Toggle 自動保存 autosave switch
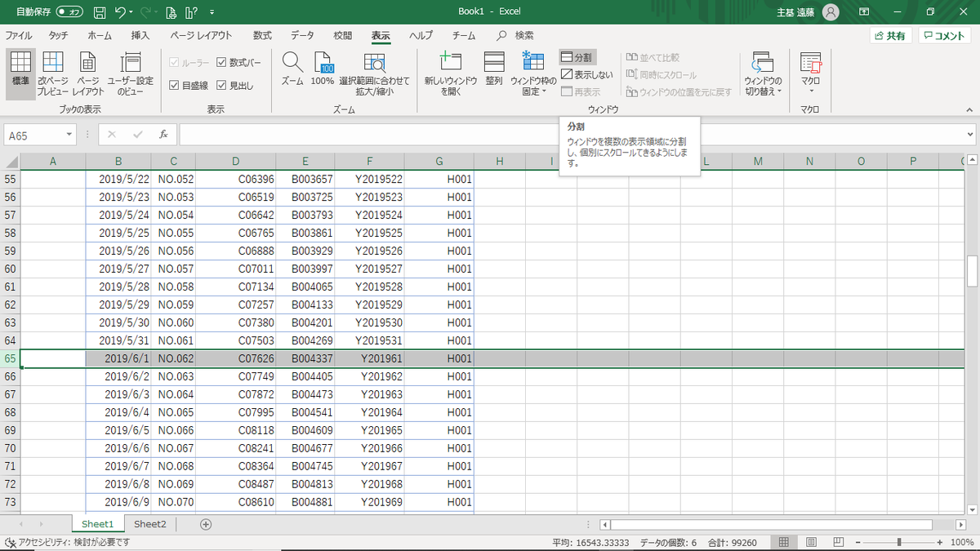This screenshot has width=980, height=551. pos(69,12)
